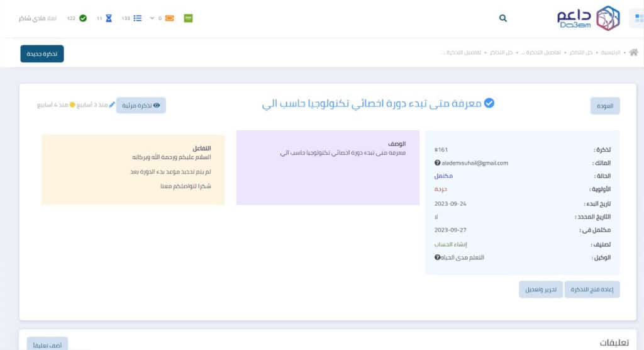Click the شكرا لتواصلكم معنا line
The image size is (644, 350).
tap(186, 186)
